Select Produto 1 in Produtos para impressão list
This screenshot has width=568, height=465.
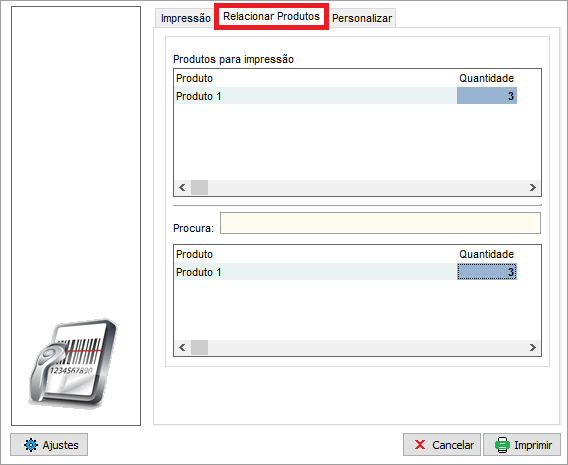click(x=199, y=96)
